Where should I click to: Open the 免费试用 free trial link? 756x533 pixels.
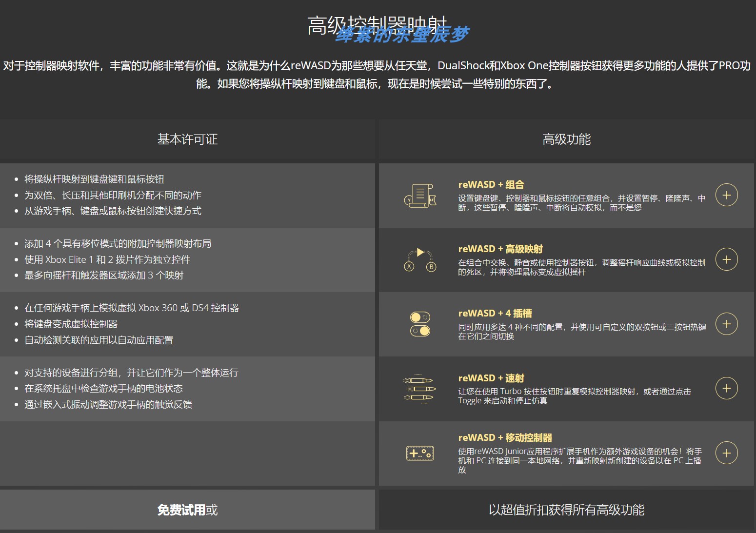coord(181,510)
